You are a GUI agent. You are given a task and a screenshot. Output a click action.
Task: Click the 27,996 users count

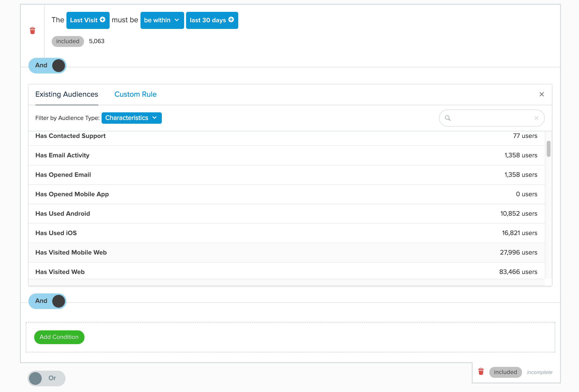pyautogui.click(x=518, y=253)
